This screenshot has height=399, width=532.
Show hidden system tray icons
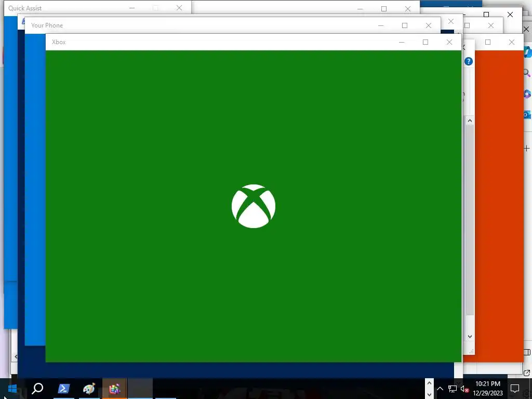pyautogui.click(x=440, y=389)
